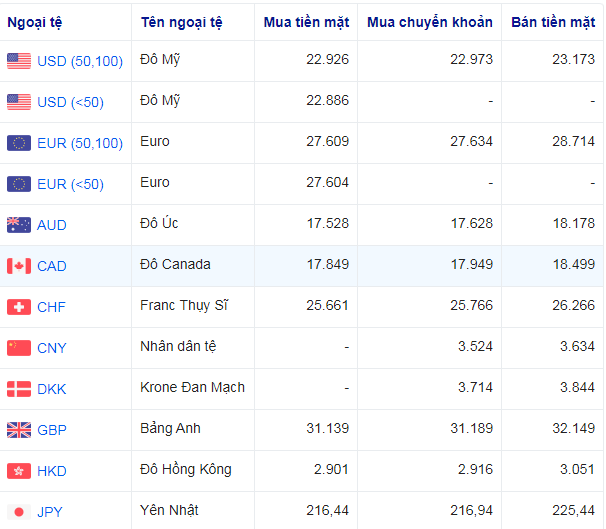Click the Danish flag icon
The width and height of the screenshot is (606, 529).
[19, 389]
